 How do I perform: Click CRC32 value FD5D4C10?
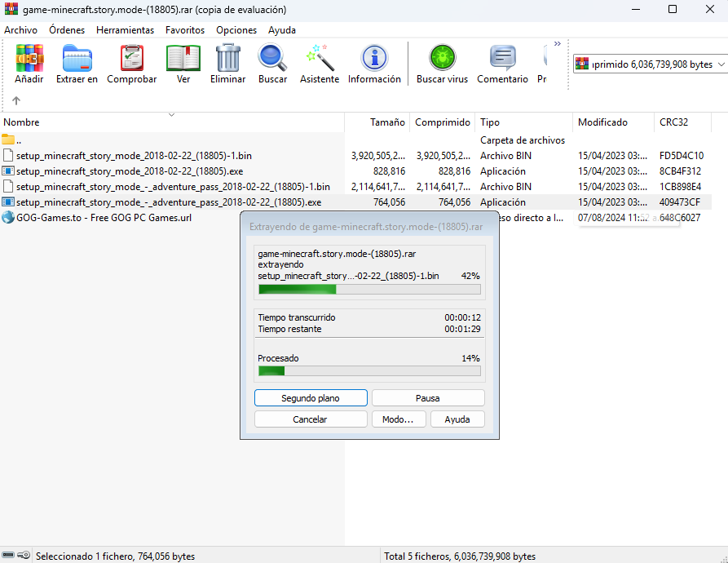click(681, 156)
